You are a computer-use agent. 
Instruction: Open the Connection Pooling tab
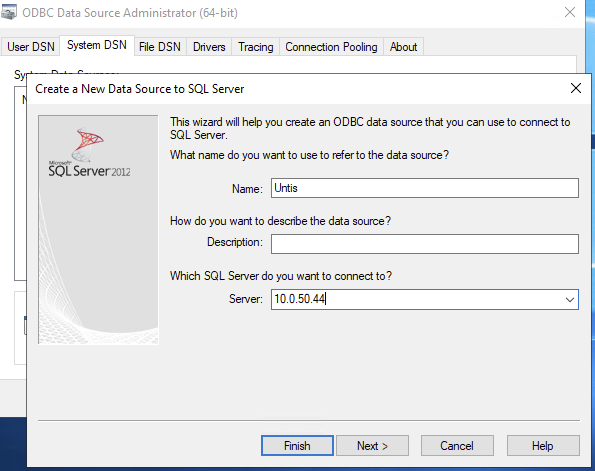pyautogui.click(x=331, y=47)
